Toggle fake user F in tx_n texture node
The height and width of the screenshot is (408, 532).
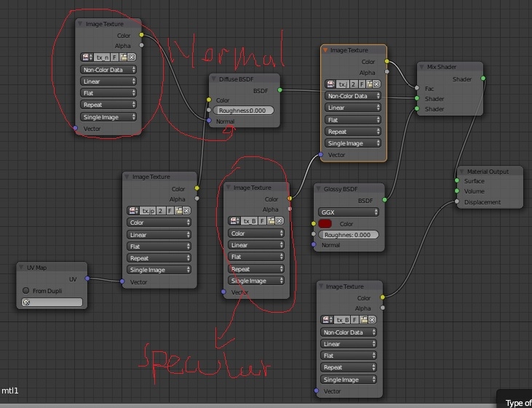(115, 57)
